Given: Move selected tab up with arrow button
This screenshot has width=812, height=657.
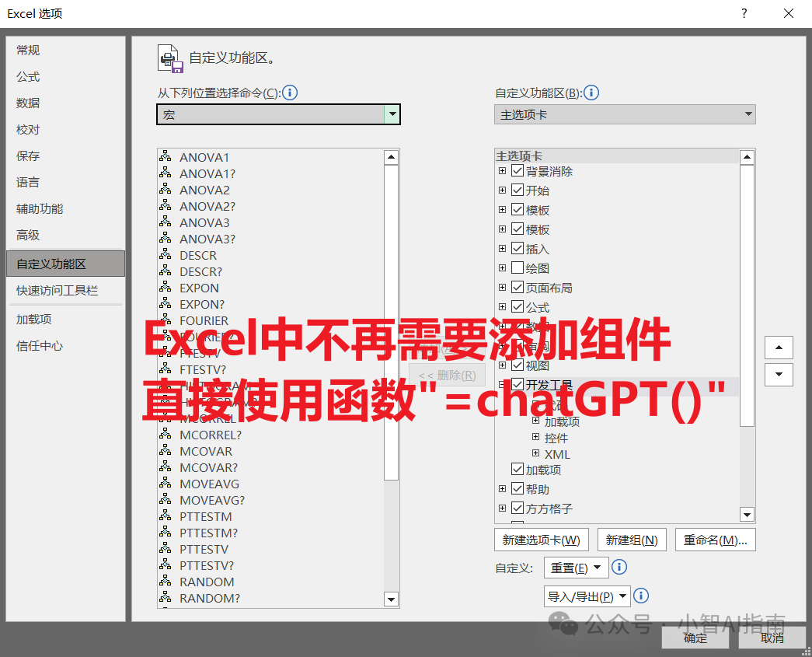Looking at the screenshot, I should (779, 347).
